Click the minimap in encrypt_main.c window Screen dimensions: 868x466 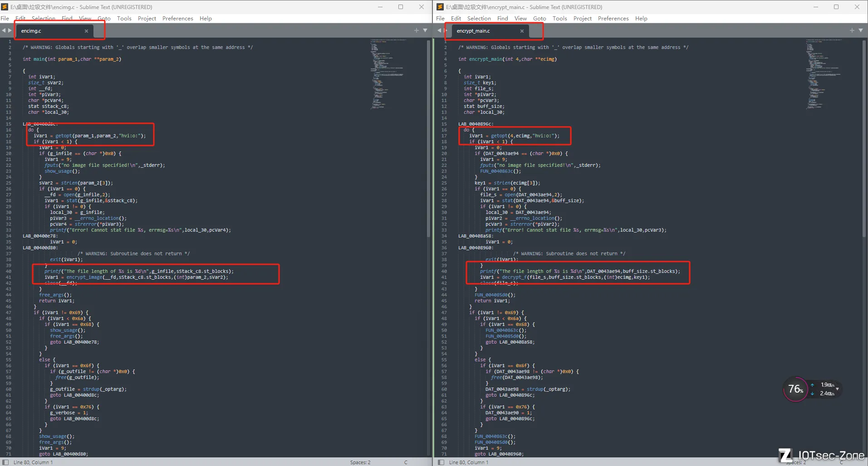click(824, 74)
